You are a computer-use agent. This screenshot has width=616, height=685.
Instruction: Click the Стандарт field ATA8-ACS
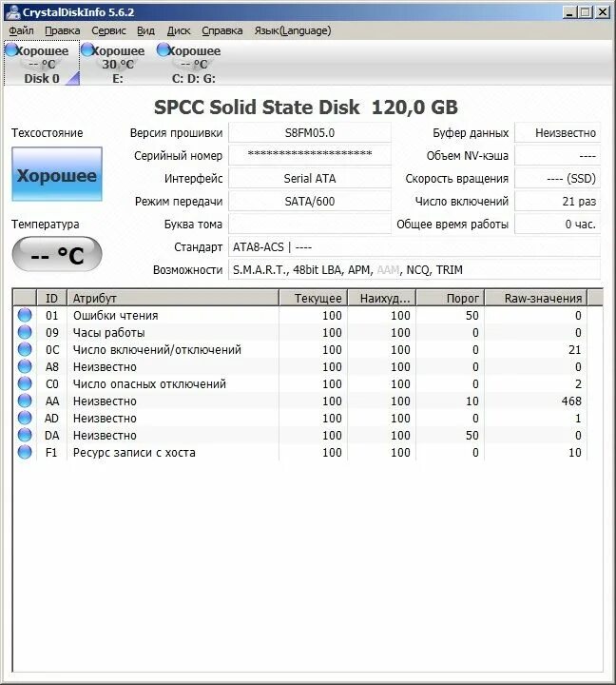pyautogui.click(x=414, y=246)
